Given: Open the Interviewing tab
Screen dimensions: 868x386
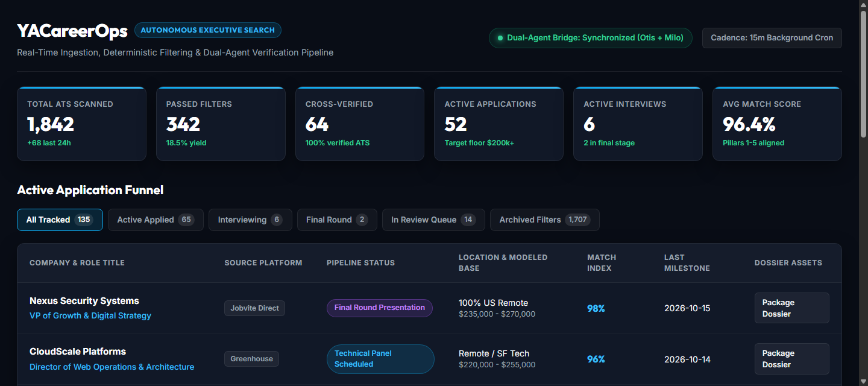Looking at the screenshot, I should (250, 220).
